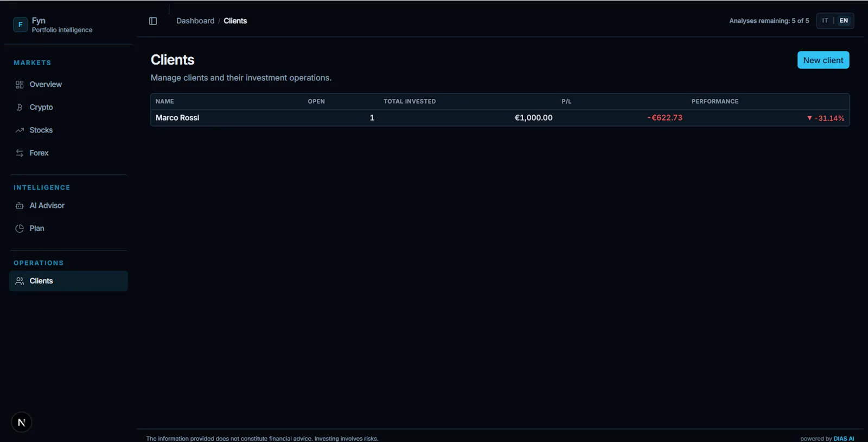Click the OPEN column header
This screenshot has height=442, width=868.
[x=316, y=102]
